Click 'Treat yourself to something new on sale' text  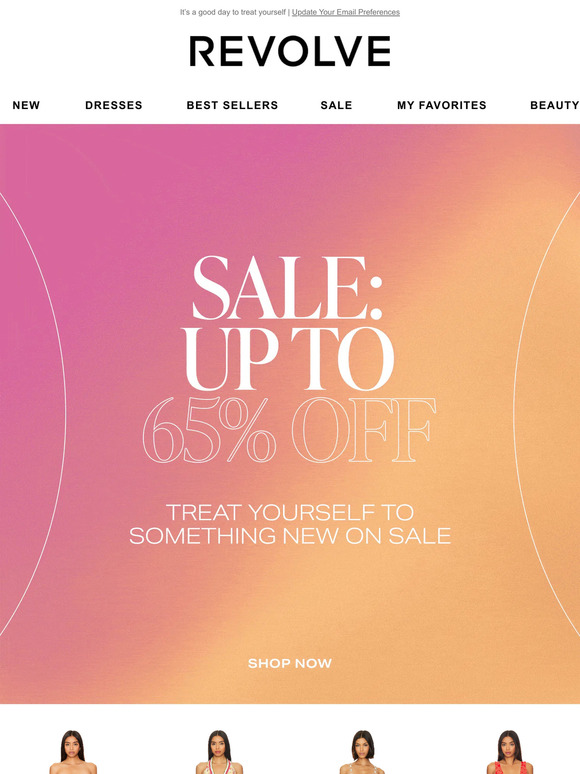tap(290, 524)
